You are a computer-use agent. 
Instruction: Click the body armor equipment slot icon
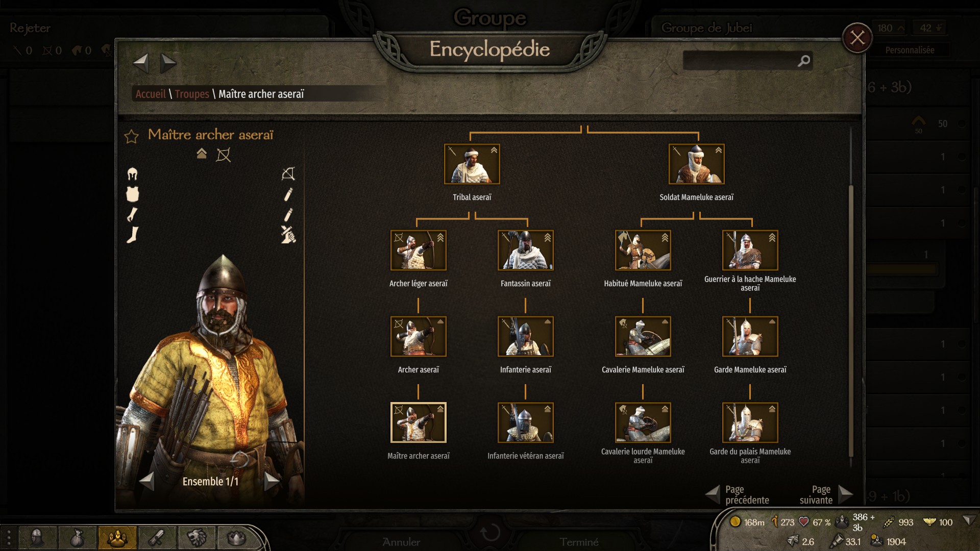tap(132, 194)
